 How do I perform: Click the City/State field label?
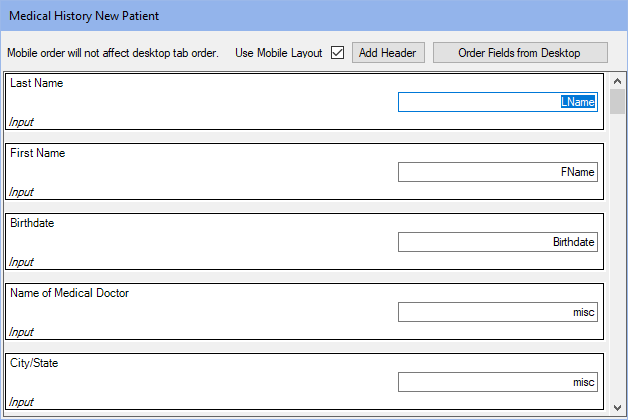pyautogui.click(x=34, y=363)
